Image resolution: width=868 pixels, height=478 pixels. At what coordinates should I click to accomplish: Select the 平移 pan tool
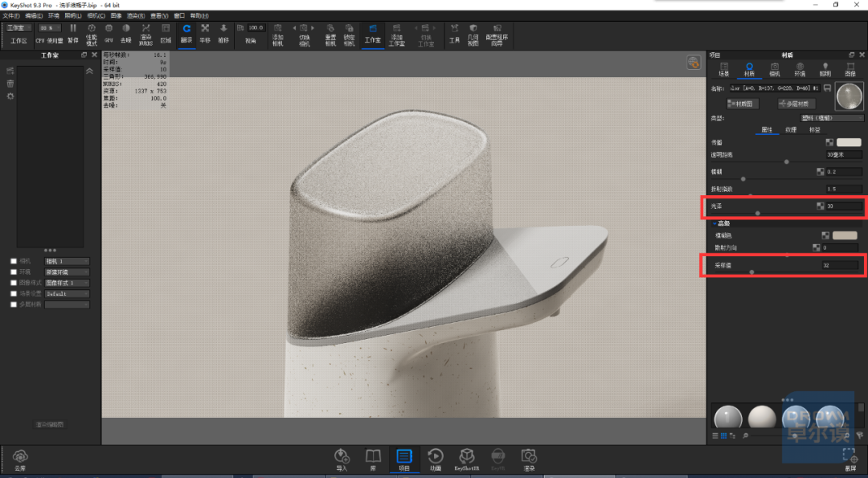click(x=205, y=33)
